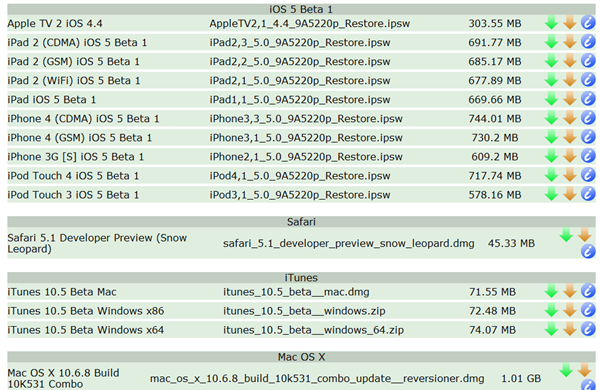Open blue info icon for iPad 2 (WiFi)

pyautogui.click(x=588, y=80)
